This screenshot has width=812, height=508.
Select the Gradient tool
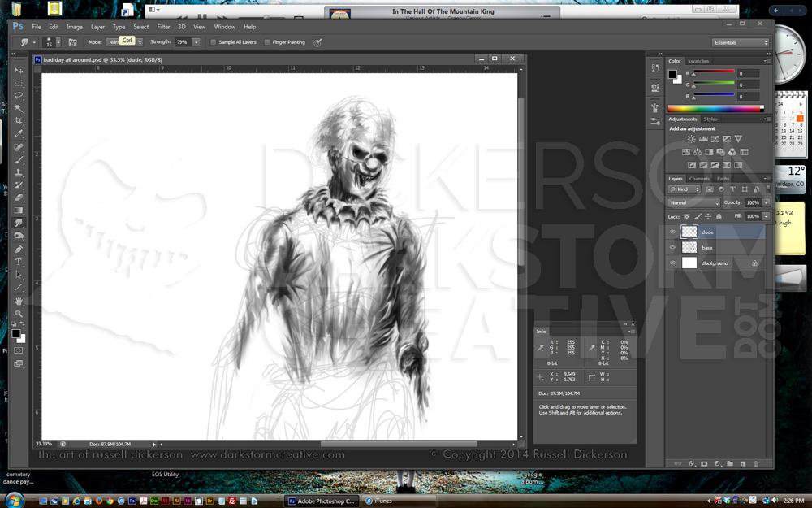tap(19, 210)
